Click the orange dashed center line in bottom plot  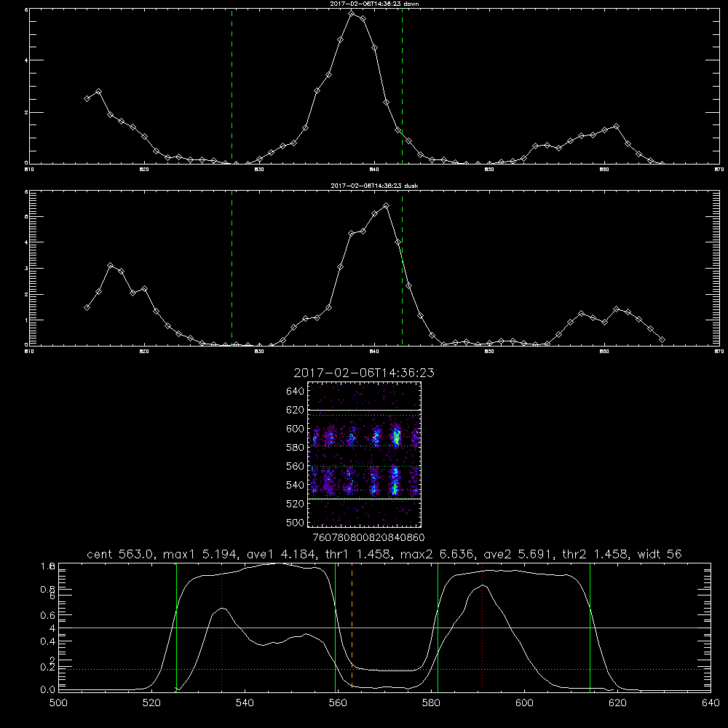[352, 626]
